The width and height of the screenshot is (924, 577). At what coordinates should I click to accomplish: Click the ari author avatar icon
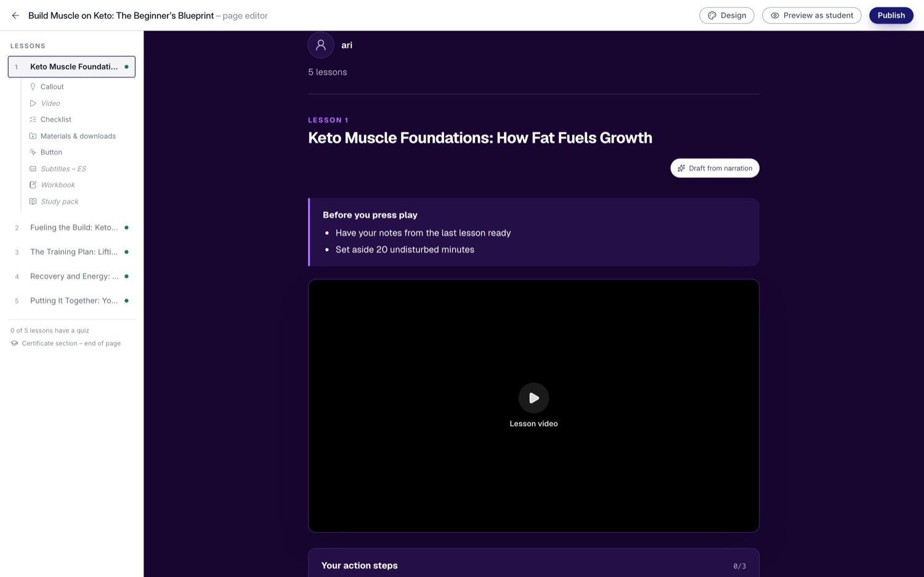(321, 45)
